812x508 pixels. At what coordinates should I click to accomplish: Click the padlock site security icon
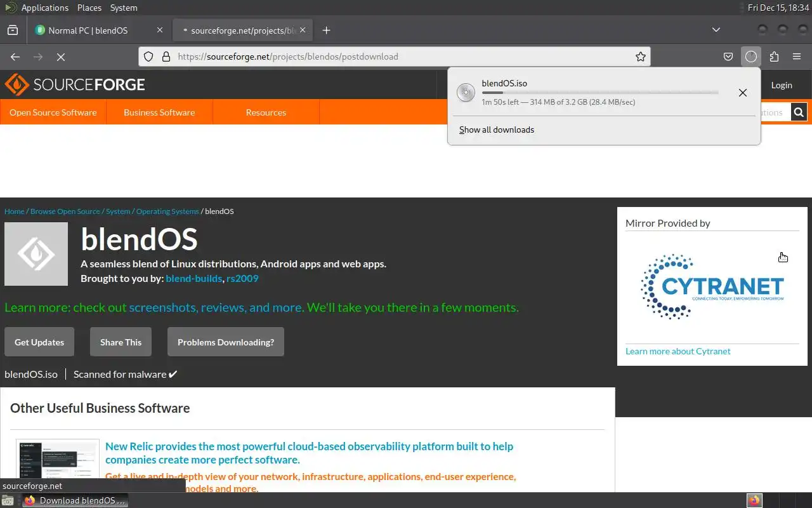coord(166,57)
